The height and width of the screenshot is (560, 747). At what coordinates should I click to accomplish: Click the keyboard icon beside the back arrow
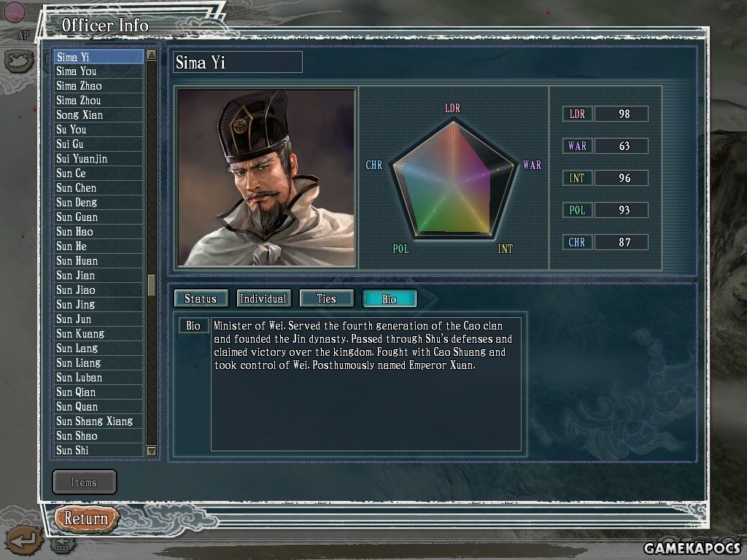coord(63,545)
